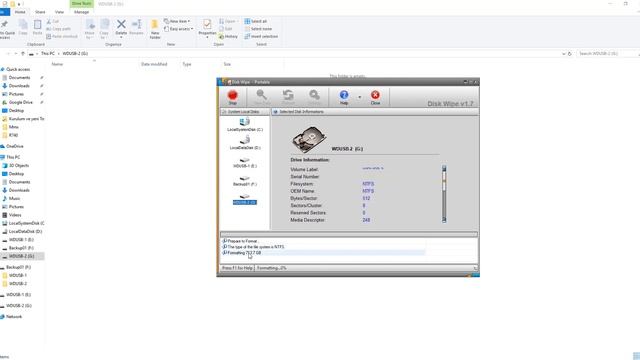Click Invert selection in the ribbon
The width and height of the screenshot is (640, 360).
(x=261, y=36)
